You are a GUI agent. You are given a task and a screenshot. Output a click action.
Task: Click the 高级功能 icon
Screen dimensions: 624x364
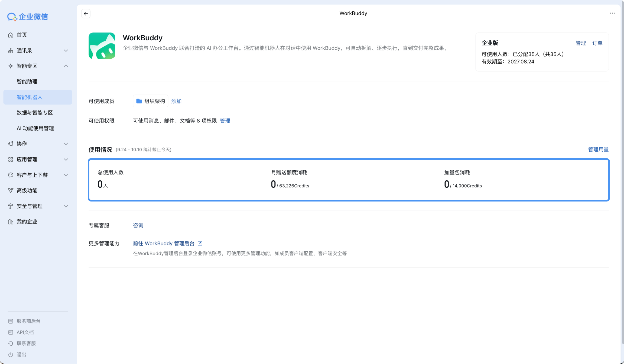[x=11, y=191]
